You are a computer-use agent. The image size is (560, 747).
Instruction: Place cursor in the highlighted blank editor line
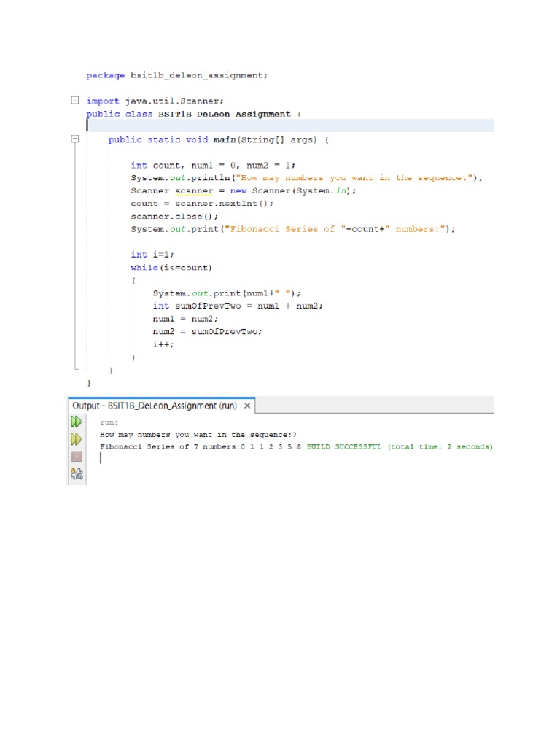tap(292, 125)
